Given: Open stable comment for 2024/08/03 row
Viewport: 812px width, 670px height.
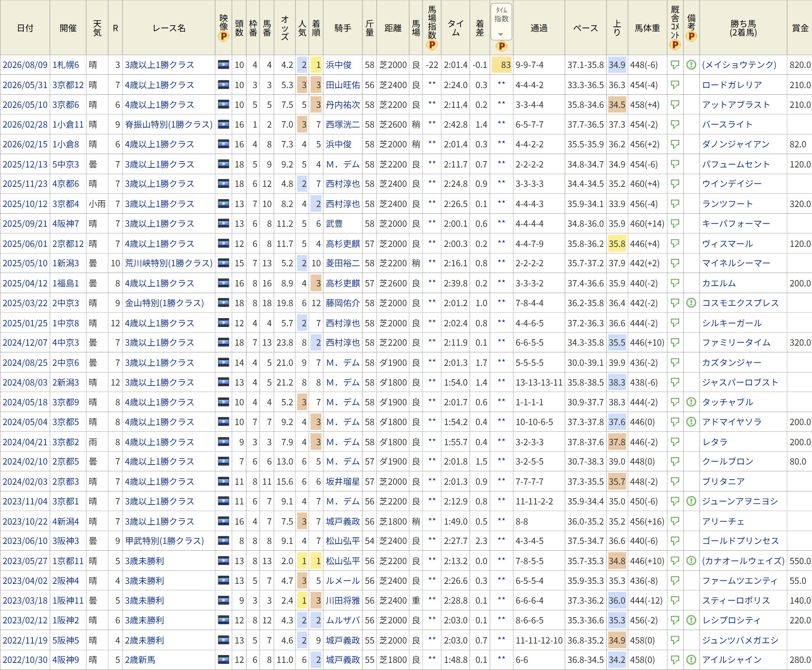Looking at the screenshot, I should (x=675, y=382).
